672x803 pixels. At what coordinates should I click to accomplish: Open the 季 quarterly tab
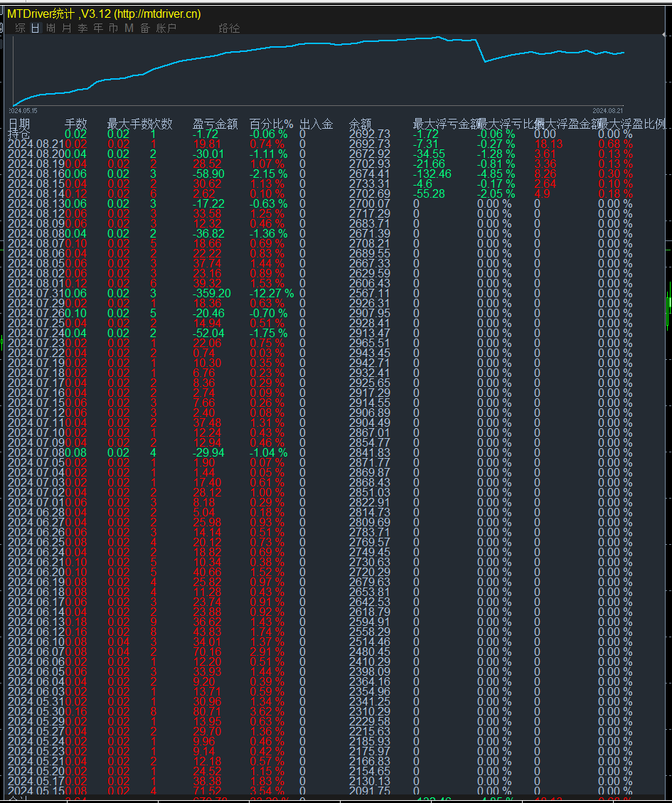(82, 28)
